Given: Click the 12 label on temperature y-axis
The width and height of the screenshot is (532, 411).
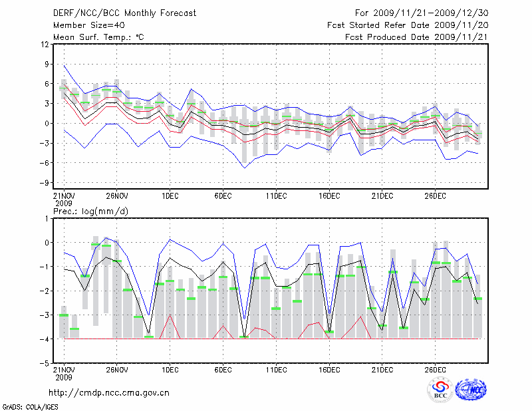Looking at the screenshot, I should pos(45,45).
